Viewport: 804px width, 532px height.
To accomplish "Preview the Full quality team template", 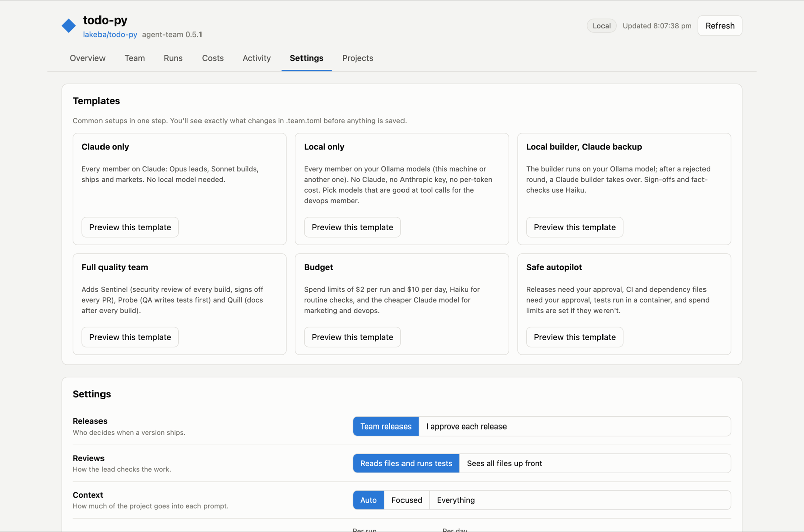I will (130, 337).
